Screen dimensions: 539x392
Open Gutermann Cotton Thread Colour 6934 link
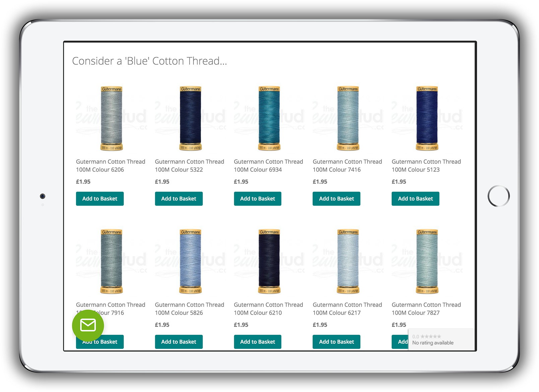pyautogui.click(x=268, y=166)
